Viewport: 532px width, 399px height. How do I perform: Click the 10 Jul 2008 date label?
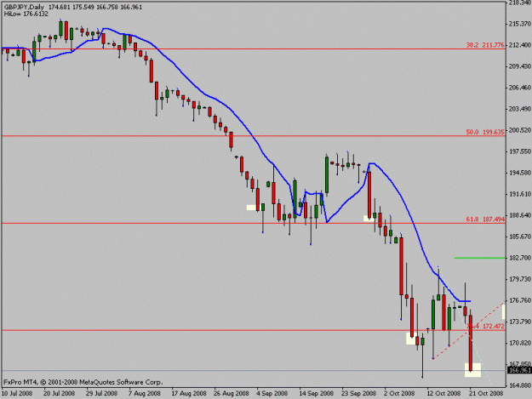[17, 394]
